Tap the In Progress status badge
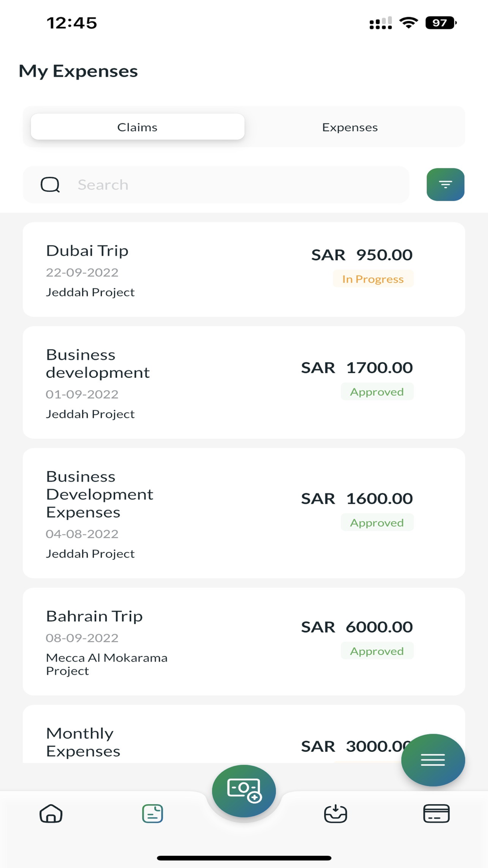Screen dimensions: 488x868 373,279
